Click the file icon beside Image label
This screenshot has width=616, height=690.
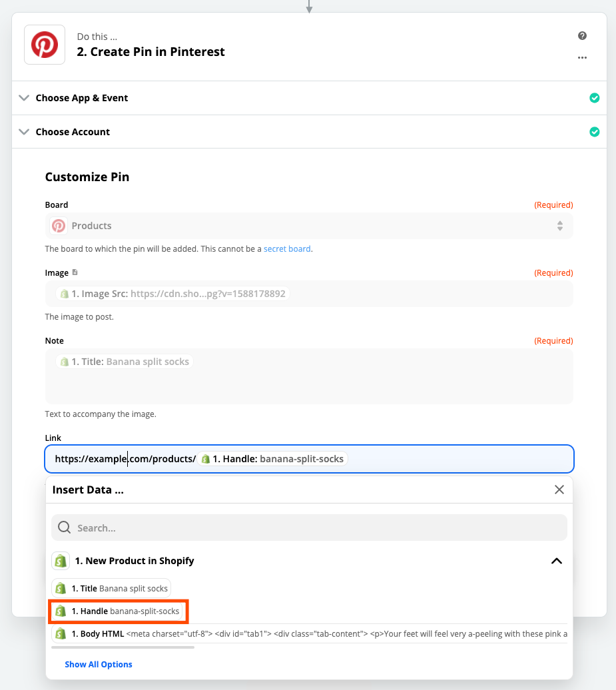[x=75, y=272]
